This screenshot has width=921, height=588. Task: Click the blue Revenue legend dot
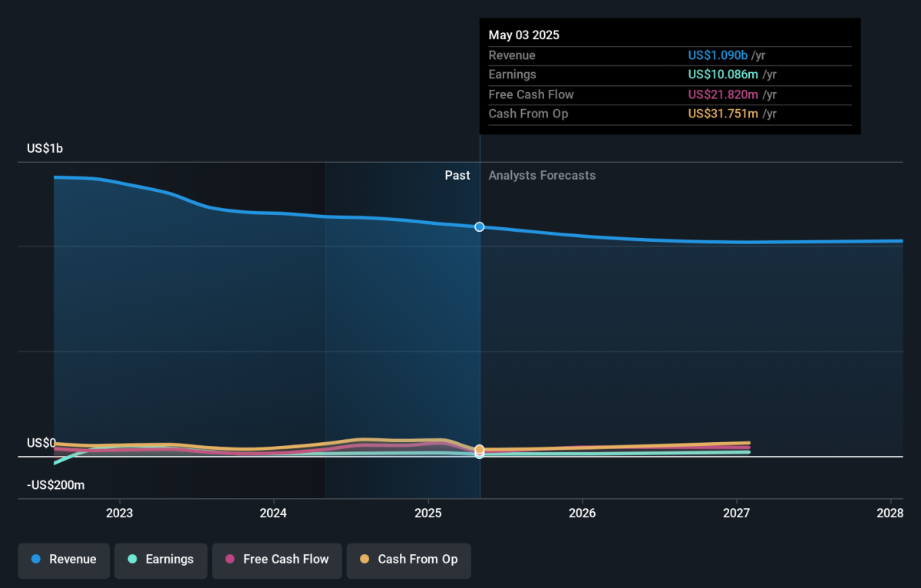tap(36, 560)
